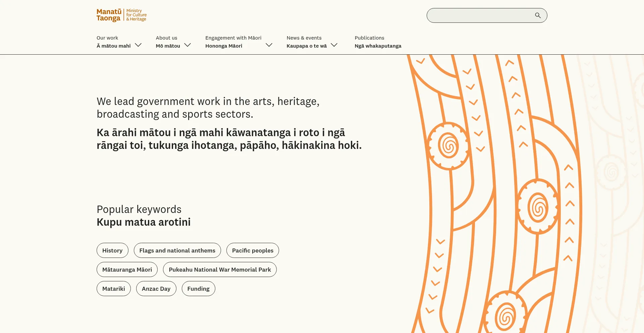Select the History keyword pill

[112, 251]
